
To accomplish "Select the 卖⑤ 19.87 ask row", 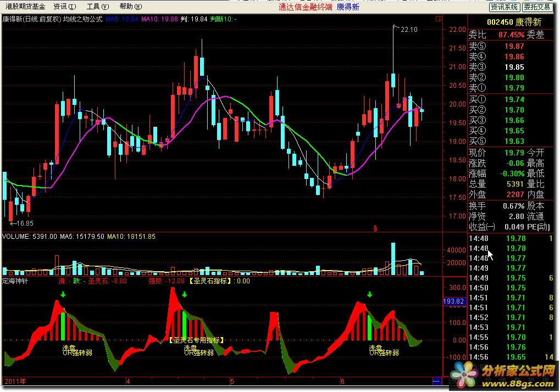I will 511,46.
